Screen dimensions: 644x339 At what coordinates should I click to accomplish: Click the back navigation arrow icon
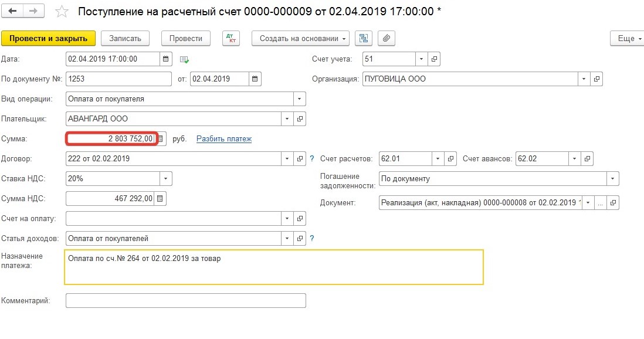tap(13, 11)
